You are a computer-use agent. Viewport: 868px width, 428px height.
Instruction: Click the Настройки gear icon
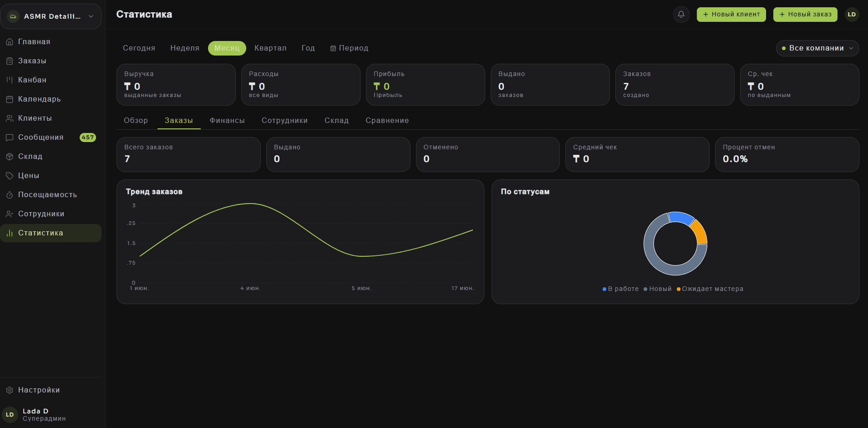[x=10, y=390]
